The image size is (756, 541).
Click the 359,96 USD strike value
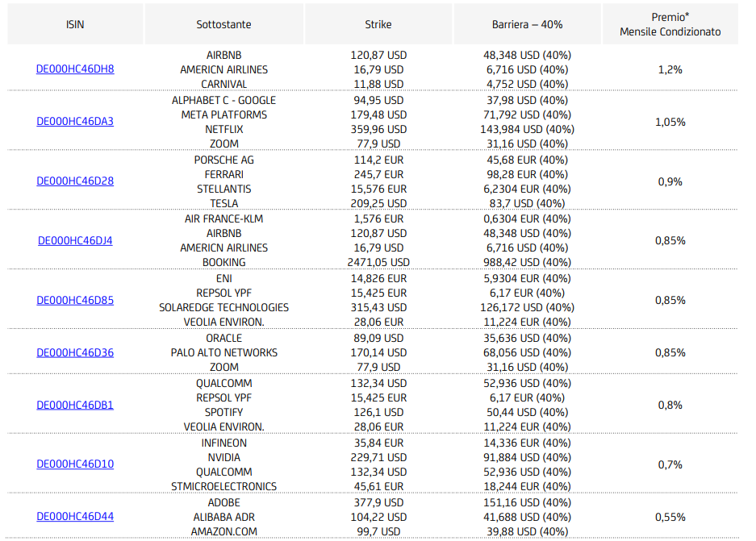[x=378, y=129]
